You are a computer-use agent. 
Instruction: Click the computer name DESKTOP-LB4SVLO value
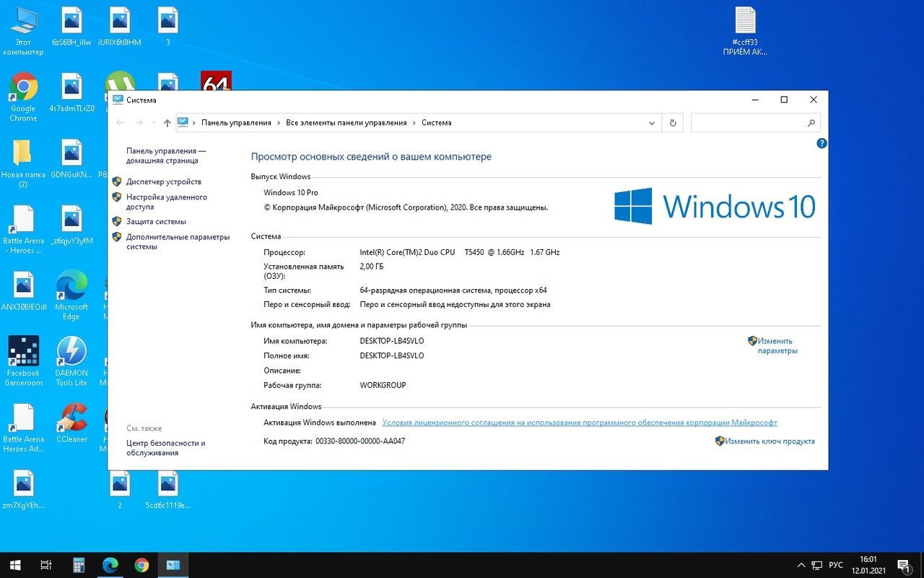tap(392, 341)
